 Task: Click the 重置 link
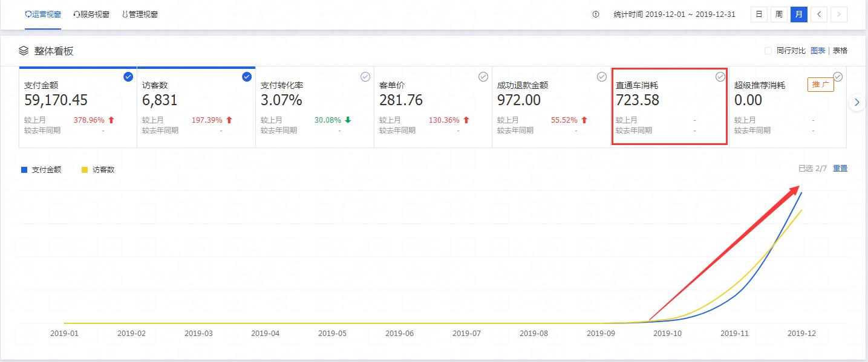click(840, 169)
